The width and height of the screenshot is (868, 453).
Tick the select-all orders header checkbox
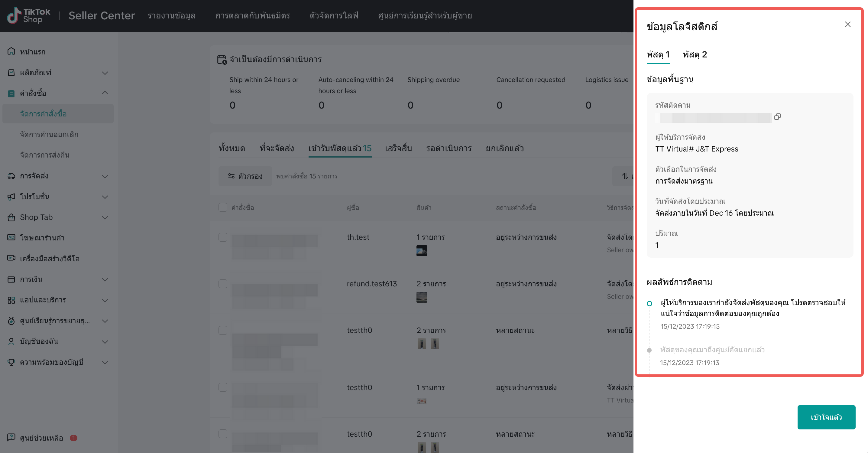click(223, 207)
